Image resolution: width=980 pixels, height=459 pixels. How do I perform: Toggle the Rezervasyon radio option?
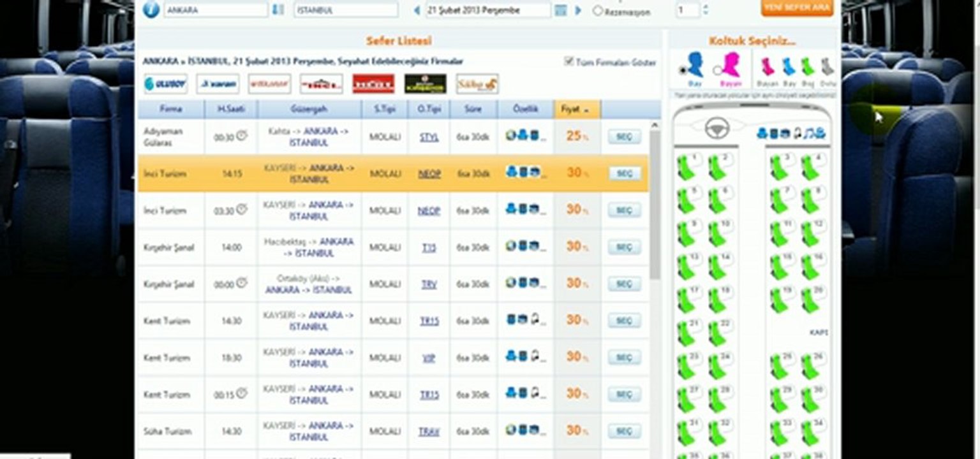(598, 11)
